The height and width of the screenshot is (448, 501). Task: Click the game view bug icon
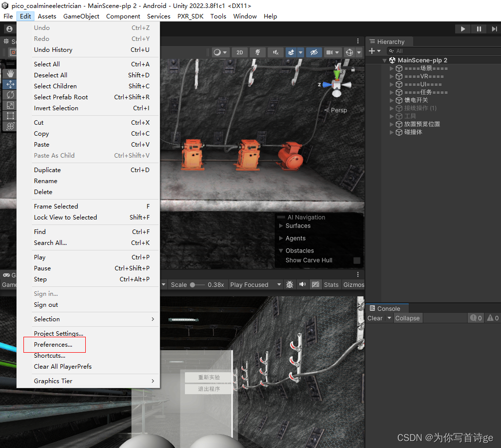290,284
